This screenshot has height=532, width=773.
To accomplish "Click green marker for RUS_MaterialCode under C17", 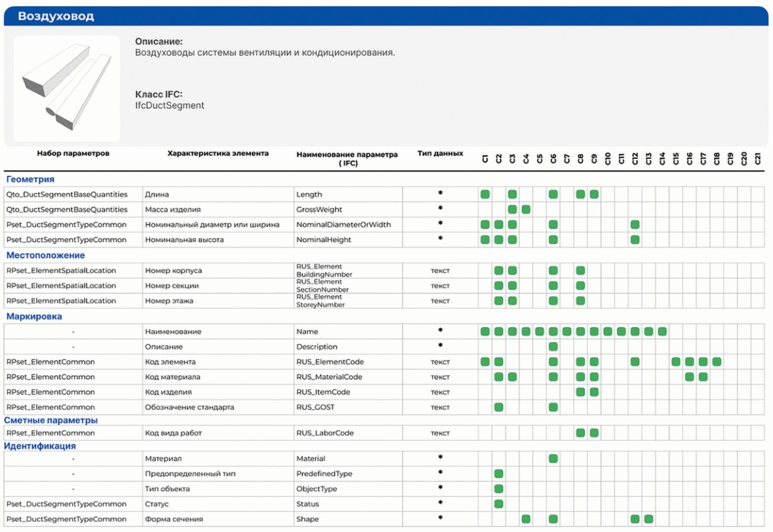I will [703, 377].
